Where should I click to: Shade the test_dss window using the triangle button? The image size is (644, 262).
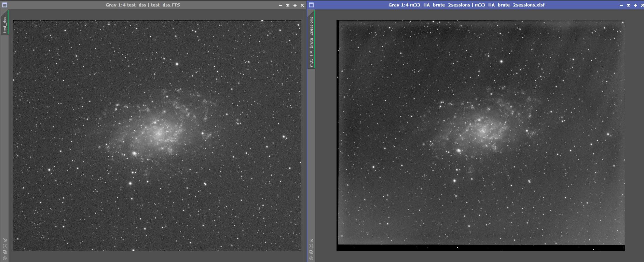tap(288, 5)
